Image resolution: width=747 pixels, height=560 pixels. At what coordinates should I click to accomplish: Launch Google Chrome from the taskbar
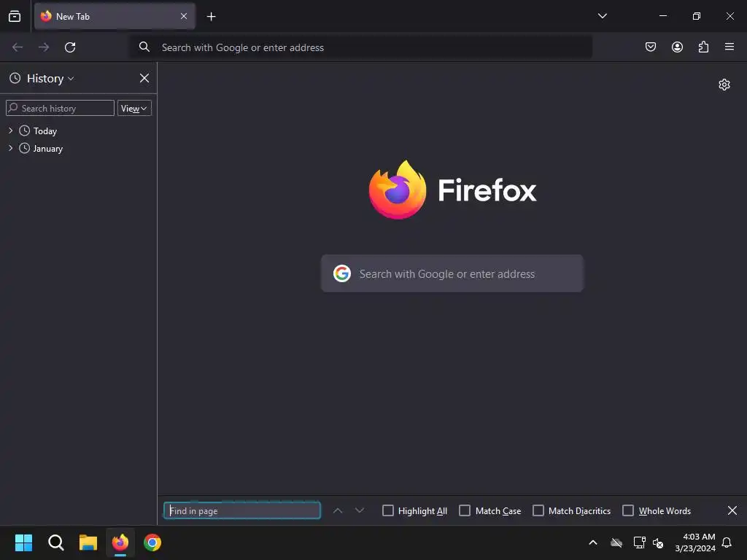point(152,542)
